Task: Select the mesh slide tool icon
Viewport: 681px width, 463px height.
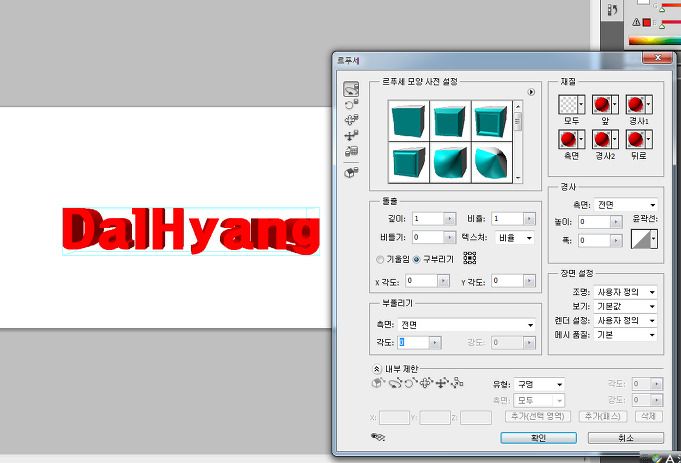Action: click(x=351, y=136)
